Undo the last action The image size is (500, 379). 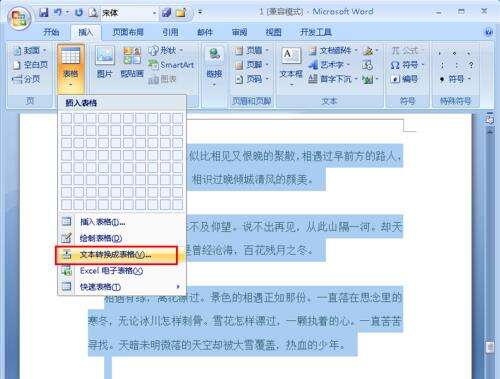pyautogui.click(x=58, y=13)
